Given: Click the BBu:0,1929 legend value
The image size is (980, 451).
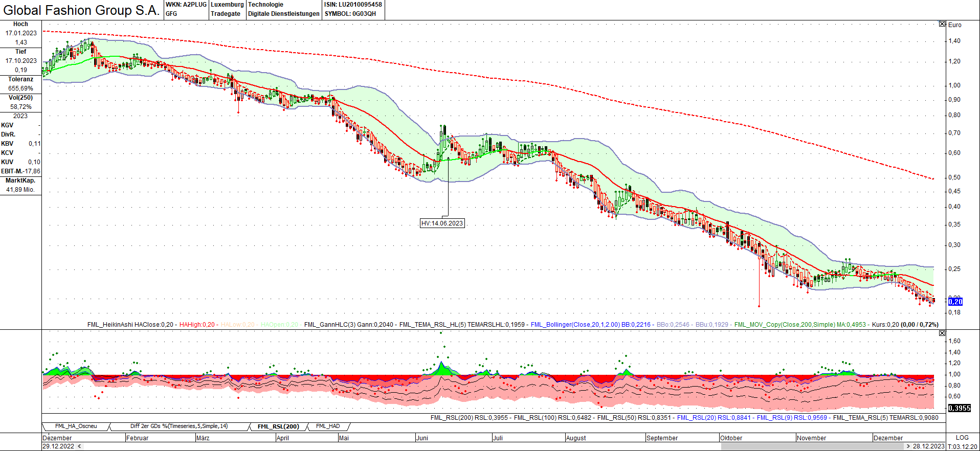Looking at the screenshot, I should 712,325.
